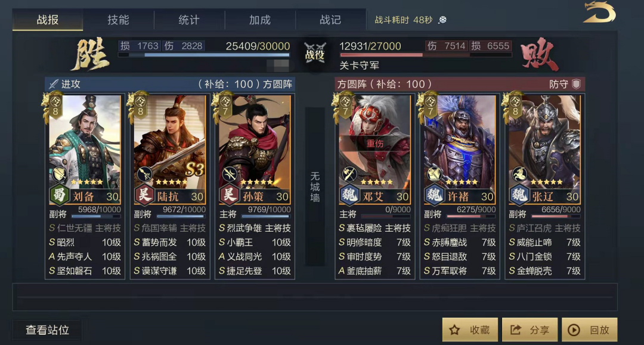Open the 战记 tab

[x=330, y=20]
